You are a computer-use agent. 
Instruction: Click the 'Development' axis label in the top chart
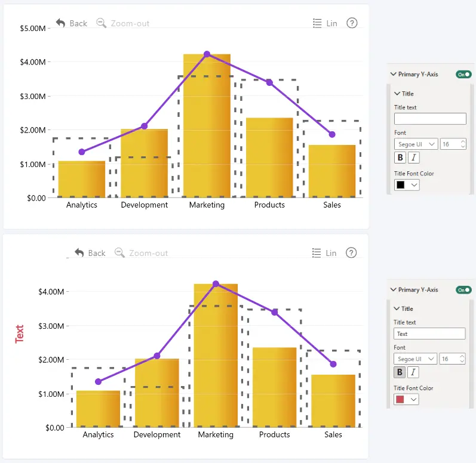pyautogui.click(x=144, y=205)
